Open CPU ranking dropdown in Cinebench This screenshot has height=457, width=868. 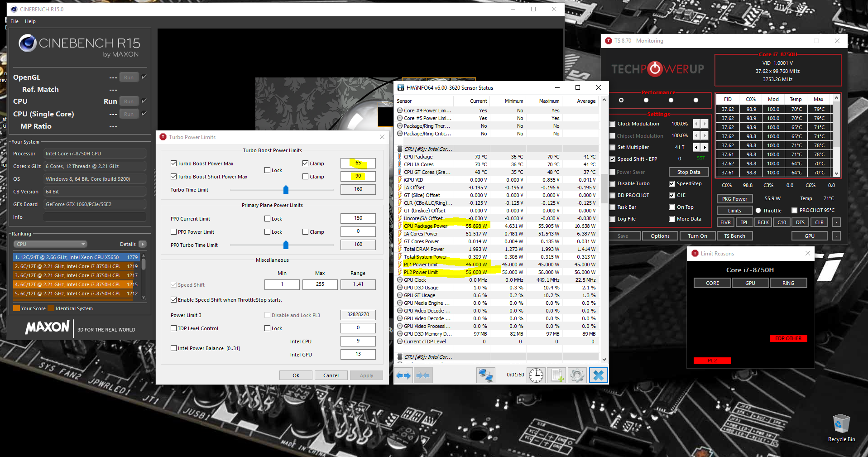coord(50,244)
